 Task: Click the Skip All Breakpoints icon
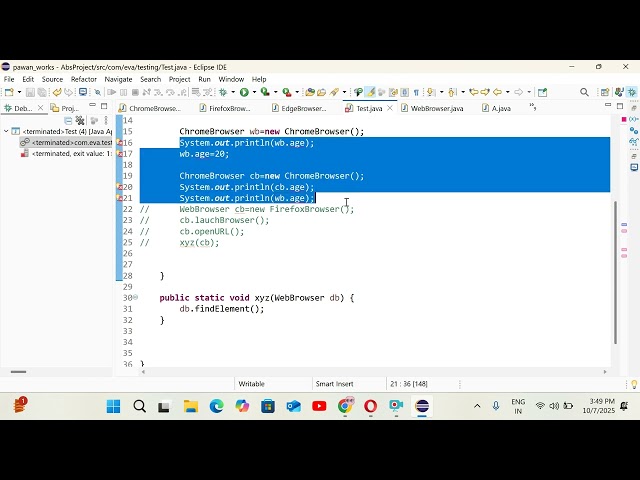(97, 92)
